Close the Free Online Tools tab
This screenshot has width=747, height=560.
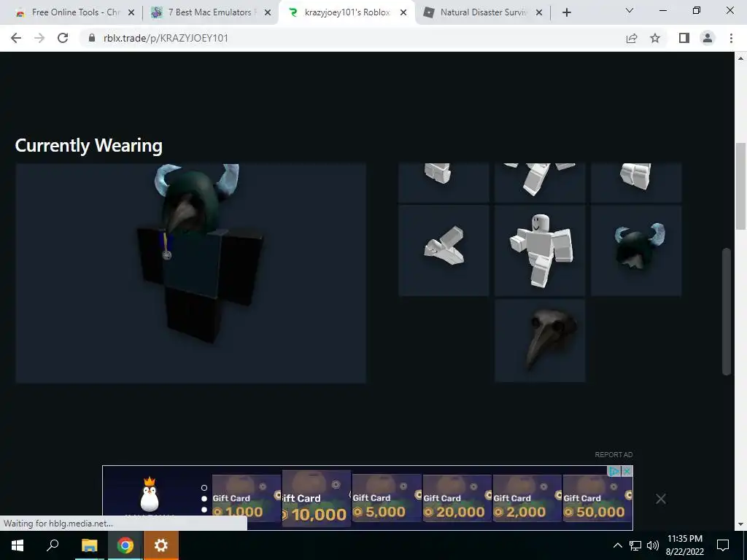[131, 13]
